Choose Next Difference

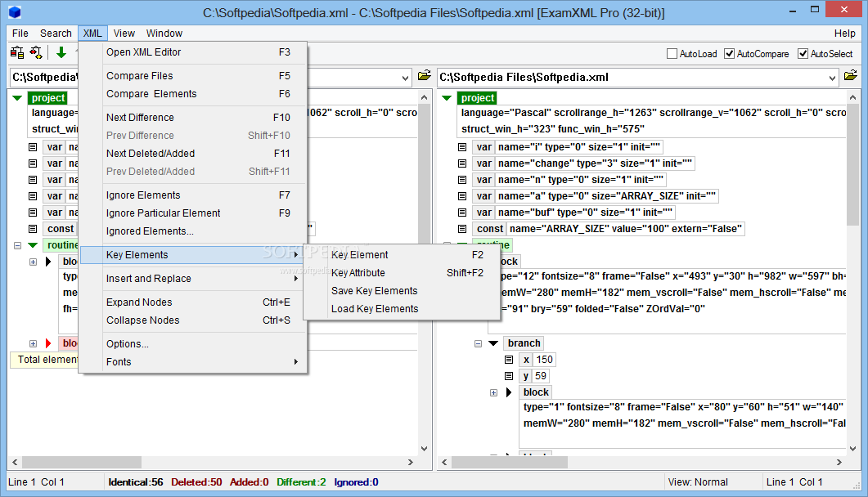(193, 118)
